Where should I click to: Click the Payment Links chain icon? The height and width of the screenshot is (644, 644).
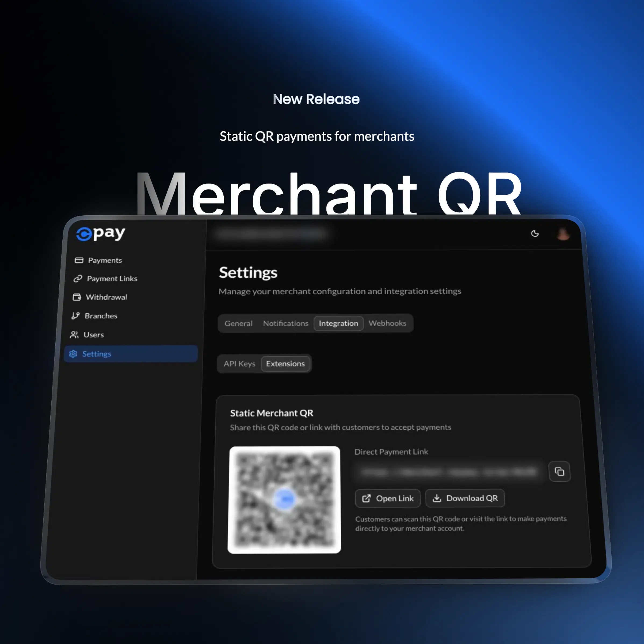pyautogui.click(x=78, y=279)
